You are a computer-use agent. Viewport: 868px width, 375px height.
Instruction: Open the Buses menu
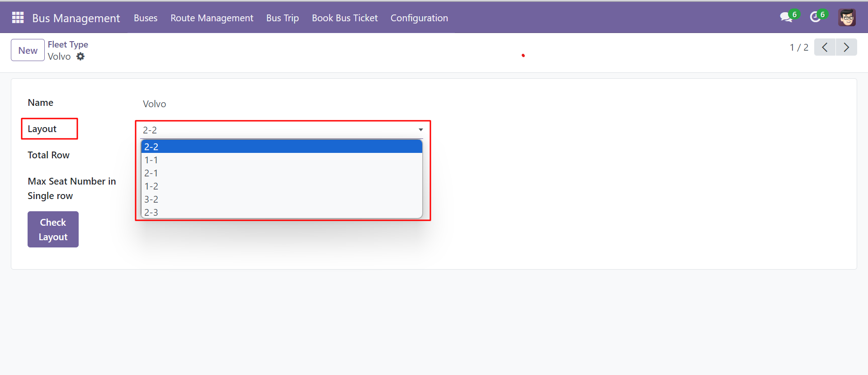click(x=146, y=18)
